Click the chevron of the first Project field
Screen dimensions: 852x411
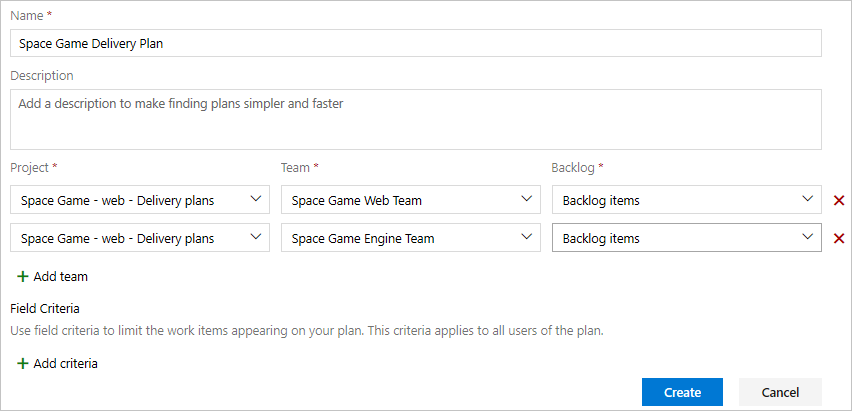(257, 200)
